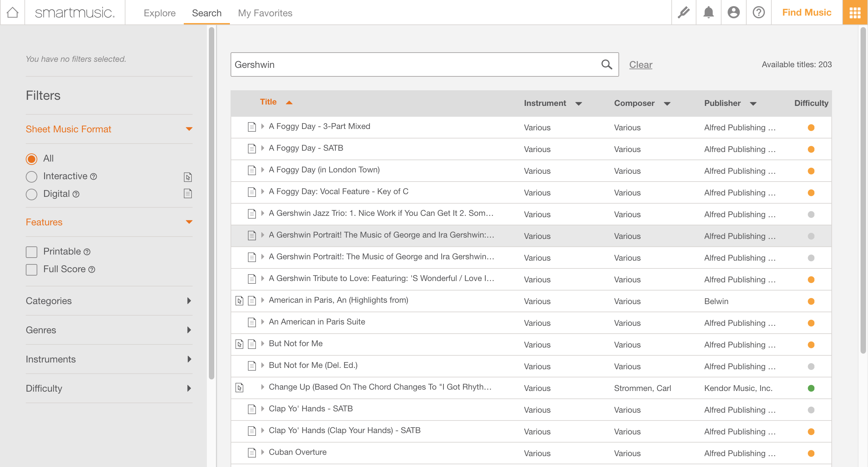Select the Interactive format radio button

32,176
